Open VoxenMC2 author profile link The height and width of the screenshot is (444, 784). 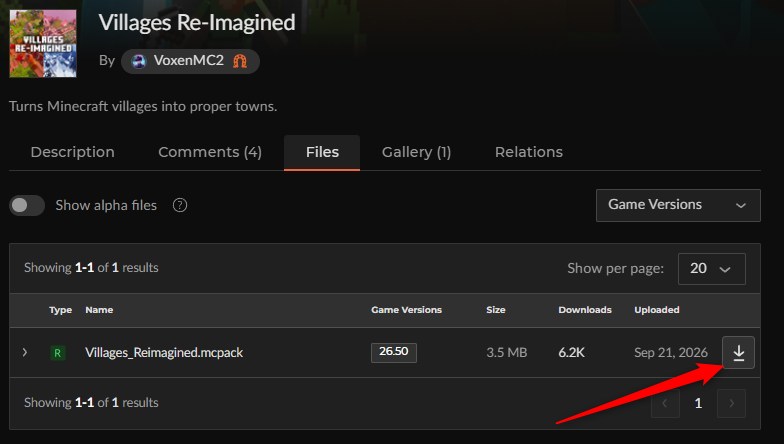point(190,61)
